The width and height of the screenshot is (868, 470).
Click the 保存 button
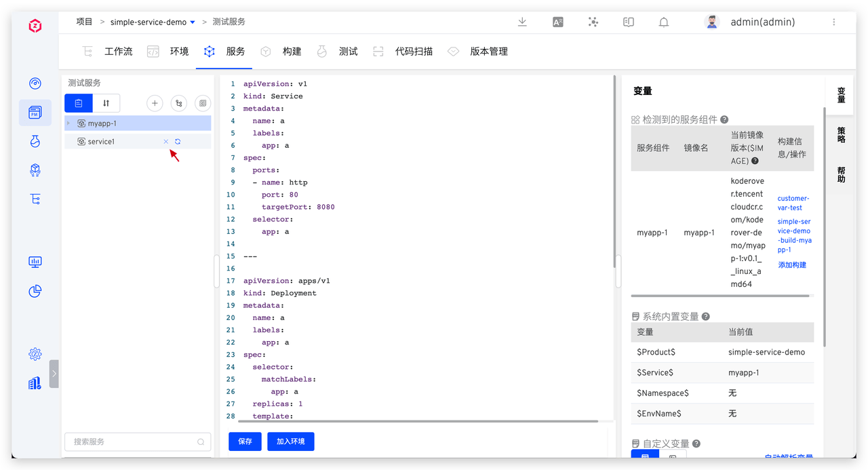click(244, 441)
